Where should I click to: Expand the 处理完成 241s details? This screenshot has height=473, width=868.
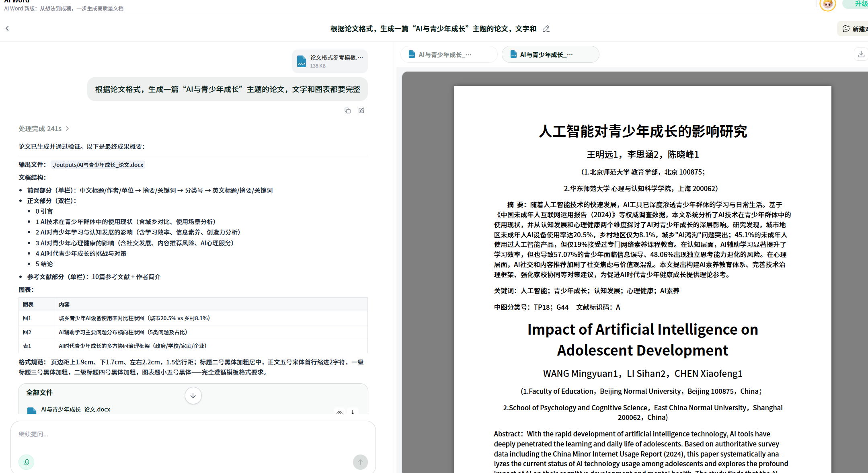(x=44, y=129)
